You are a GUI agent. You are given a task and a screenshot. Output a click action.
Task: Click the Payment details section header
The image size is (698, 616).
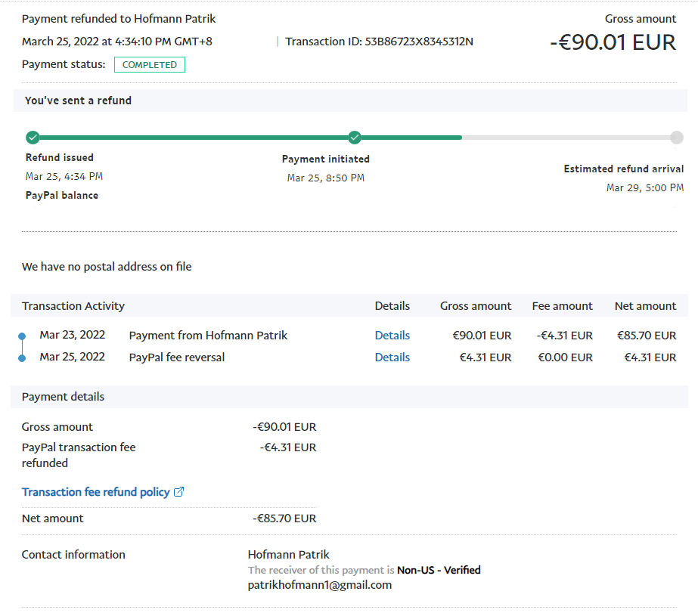[x=64, y=397]
